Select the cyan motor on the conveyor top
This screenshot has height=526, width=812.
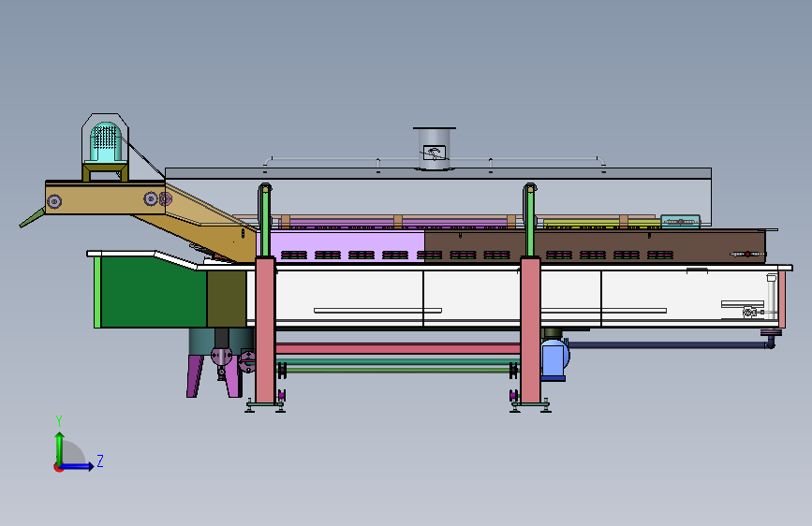click(x=106, y=142)
